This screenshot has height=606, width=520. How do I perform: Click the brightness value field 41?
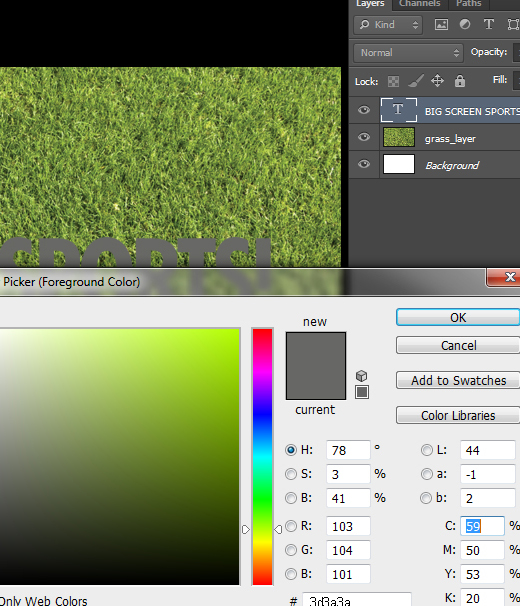(x=348, y=498)
